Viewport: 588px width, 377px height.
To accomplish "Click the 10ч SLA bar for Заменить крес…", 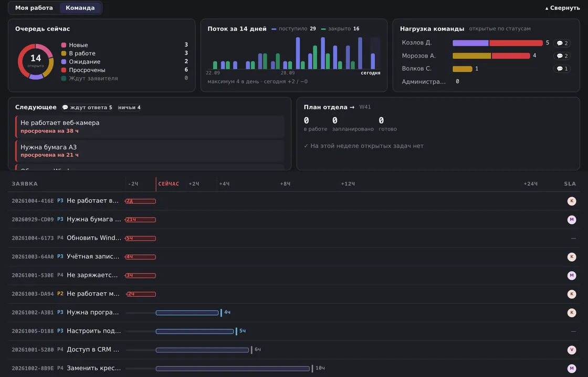I will pos(233,369).
